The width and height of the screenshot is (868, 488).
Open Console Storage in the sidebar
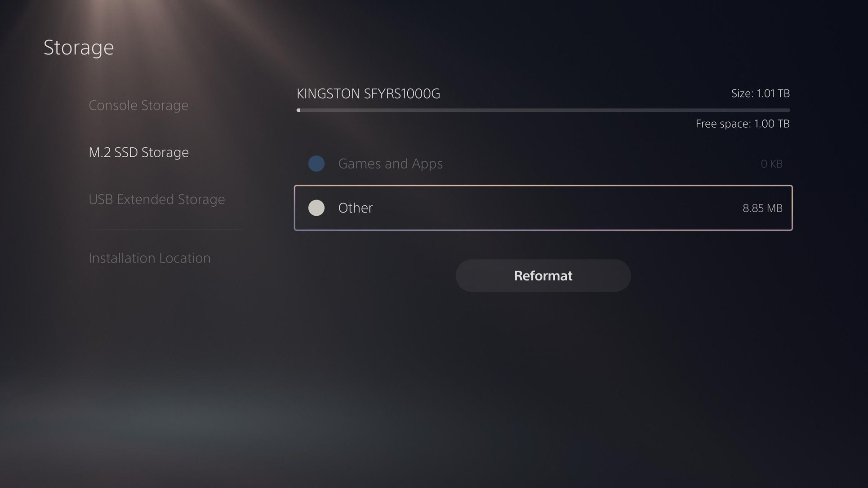[138, 105]
